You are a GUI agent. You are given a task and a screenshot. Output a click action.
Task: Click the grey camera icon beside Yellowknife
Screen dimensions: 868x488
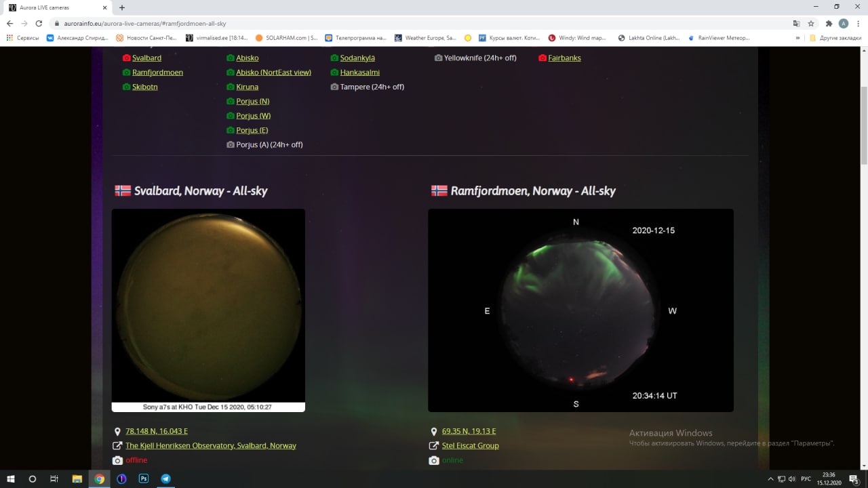pyautogui.click(x=438, y=58)
